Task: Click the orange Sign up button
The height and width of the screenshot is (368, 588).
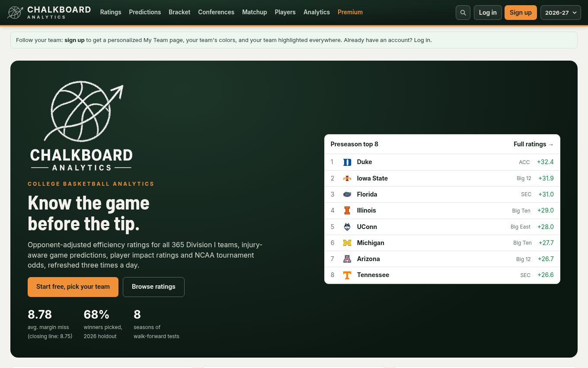Action: [x=521, y=13]
